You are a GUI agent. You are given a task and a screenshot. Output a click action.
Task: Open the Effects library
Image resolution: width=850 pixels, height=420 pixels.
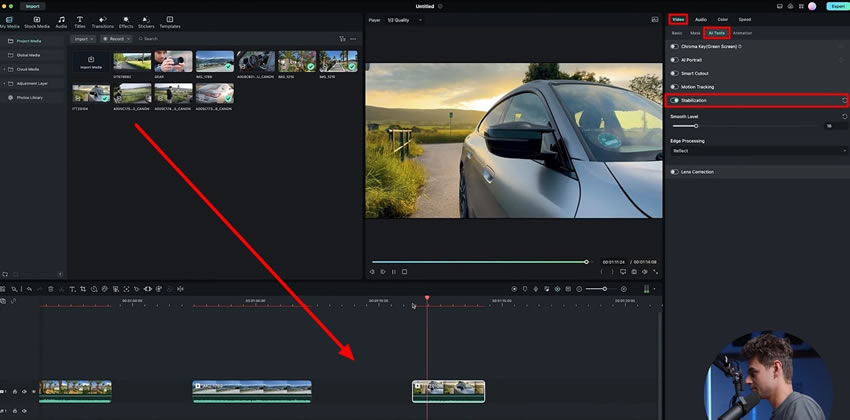coord(126,22)
